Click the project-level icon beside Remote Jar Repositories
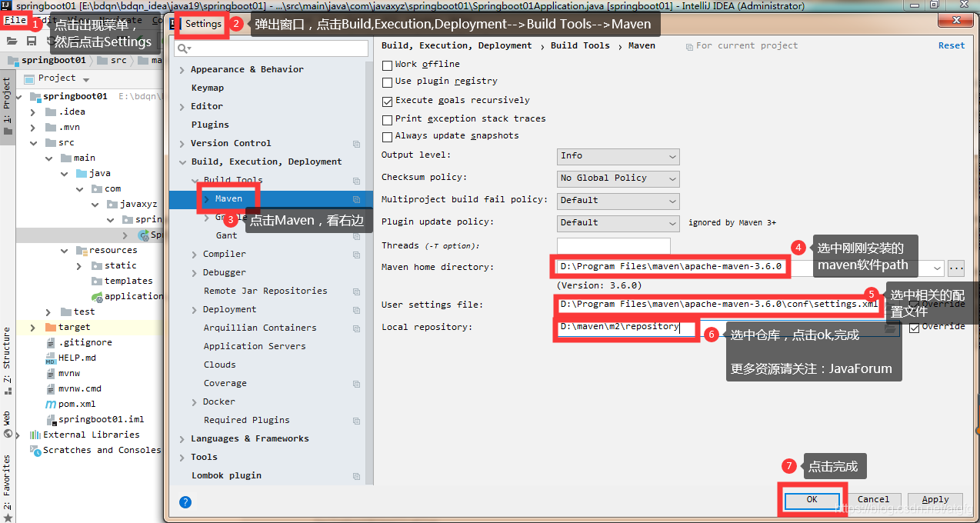The width and height of the screenshot is (980, 523). (x=356, y=291)
